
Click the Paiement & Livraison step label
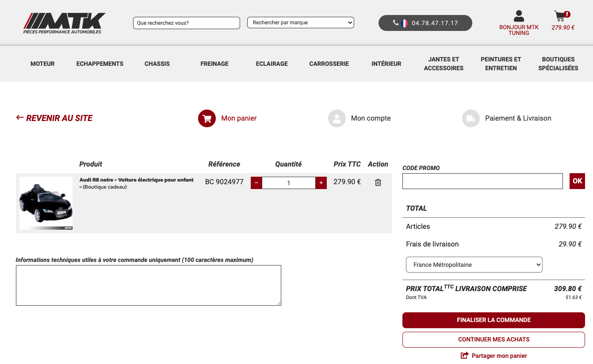coord(518,118)
